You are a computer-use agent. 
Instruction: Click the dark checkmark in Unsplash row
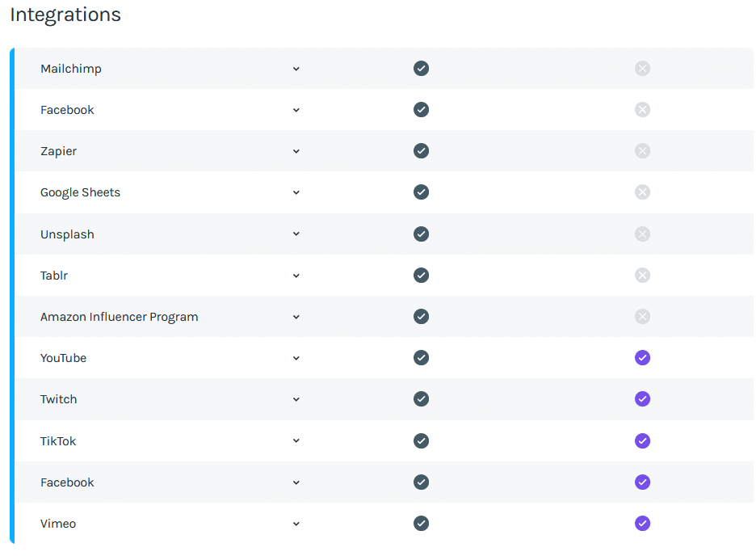pos(421,234)
